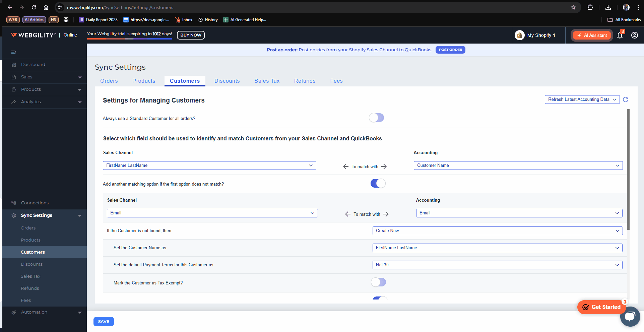The height and width of the screenshot is (332, 644).
Task: Open the Create New customer-not-found dropdown
Action: click(x=497, y=231)
